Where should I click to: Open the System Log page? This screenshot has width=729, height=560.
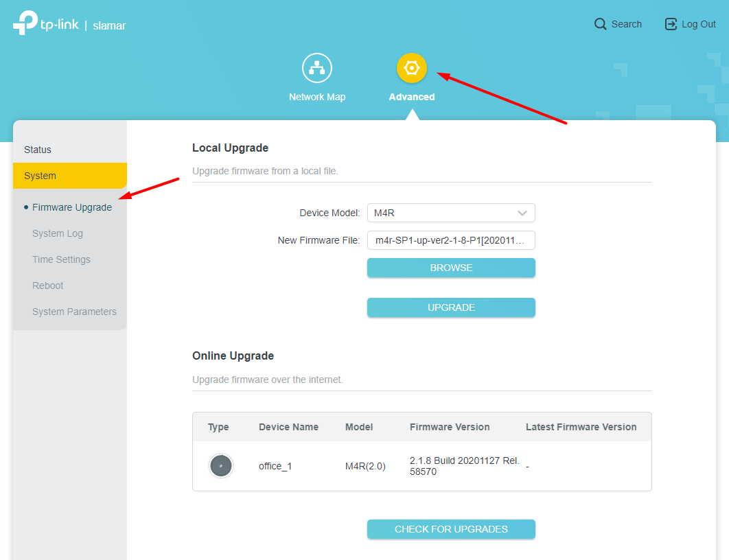point(58,233)
